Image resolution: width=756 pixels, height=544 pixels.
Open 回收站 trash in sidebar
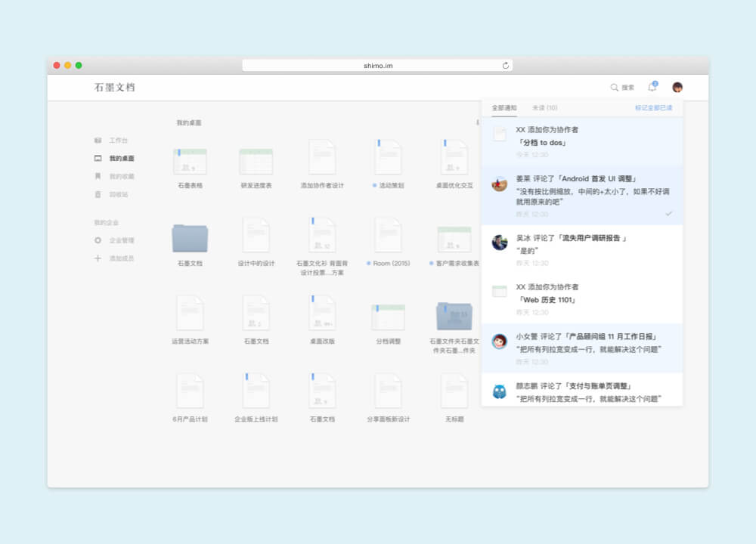click(118, 195)
